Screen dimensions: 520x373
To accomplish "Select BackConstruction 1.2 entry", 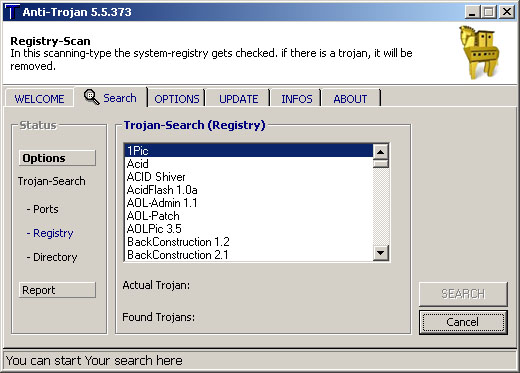I will point(248,242).
